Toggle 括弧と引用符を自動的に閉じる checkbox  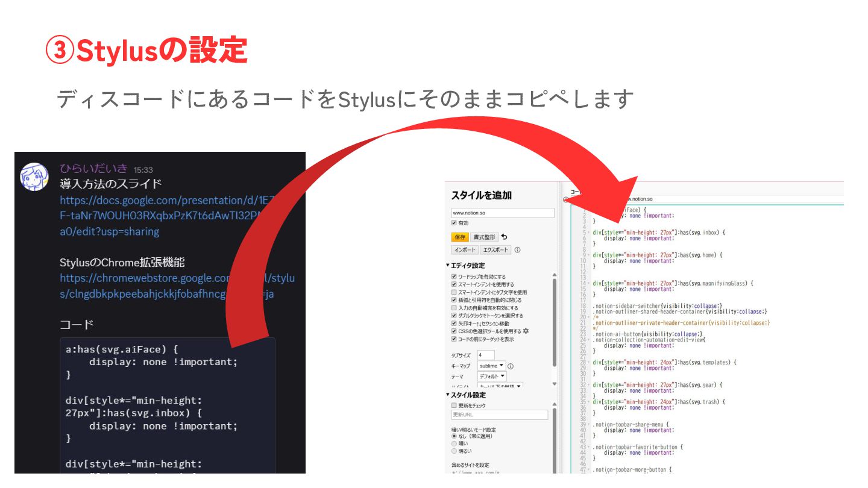coord(454,300)
